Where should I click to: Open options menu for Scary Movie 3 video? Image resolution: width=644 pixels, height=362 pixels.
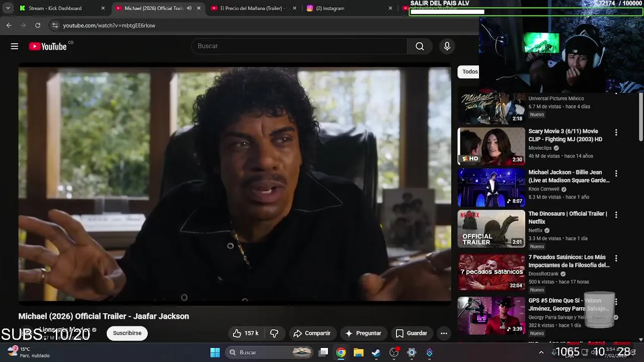[616, 132]
